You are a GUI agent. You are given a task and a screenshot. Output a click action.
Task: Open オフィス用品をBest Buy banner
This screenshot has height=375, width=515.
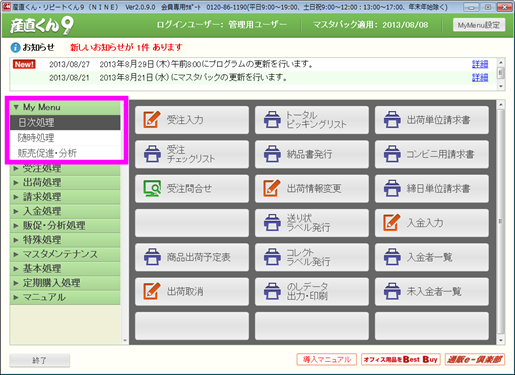[401, 360]
